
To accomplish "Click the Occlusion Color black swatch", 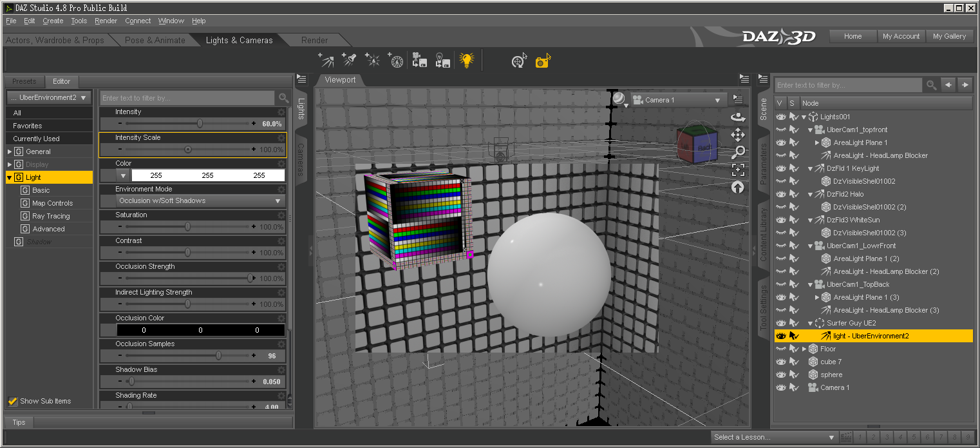I will pyautogui.click(x=200, y=330).
